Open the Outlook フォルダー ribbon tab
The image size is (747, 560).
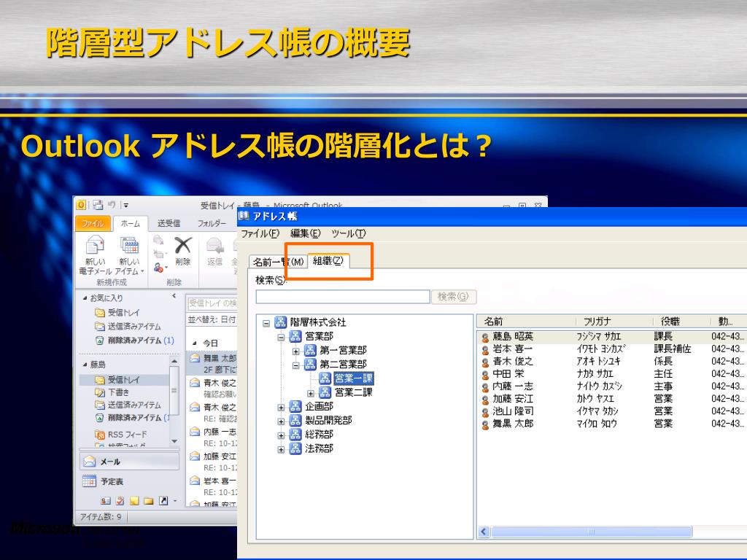[212, 223]
